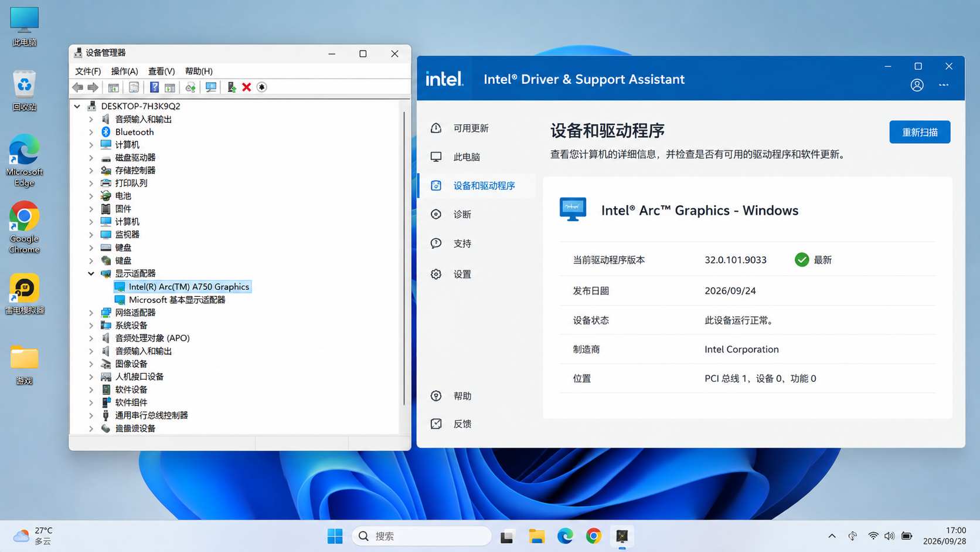The image size is (980, 552).
Task: Open 诊断 in the Intel sidebar
Action: [x=477, y=214]
